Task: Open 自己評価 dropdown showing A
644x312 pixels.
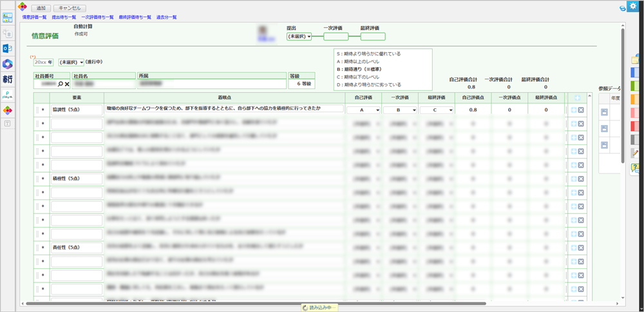Action: (x=363, y=110)
